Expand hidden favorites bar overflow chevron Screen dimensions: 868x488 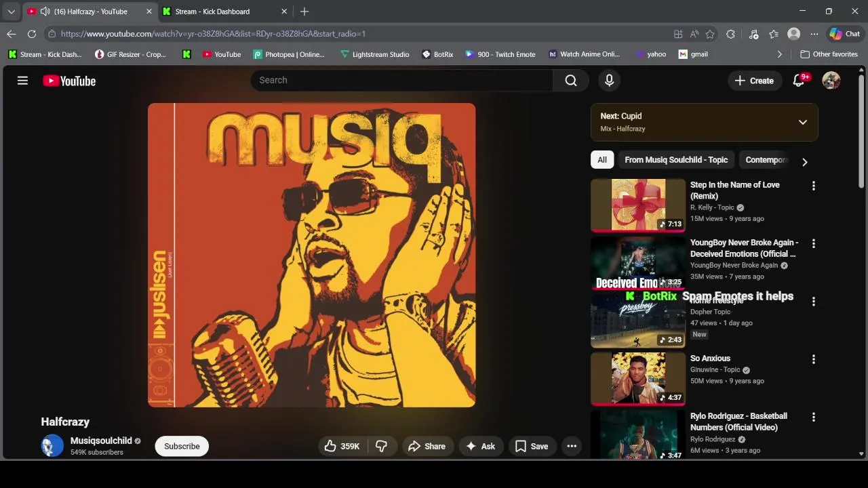pos(779,54)
